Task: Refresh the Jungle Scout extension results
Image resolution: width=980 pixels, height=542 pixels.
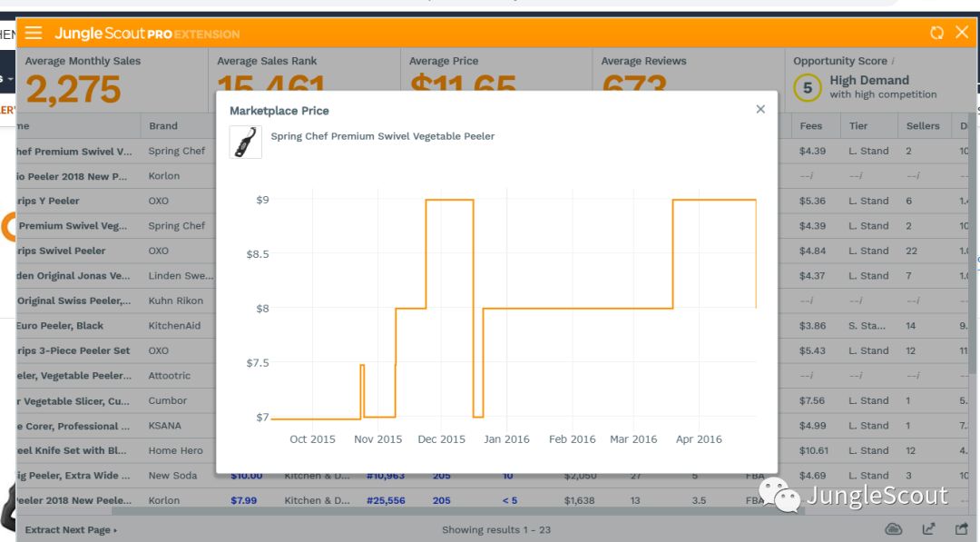Action: click(x=936, y=33)
